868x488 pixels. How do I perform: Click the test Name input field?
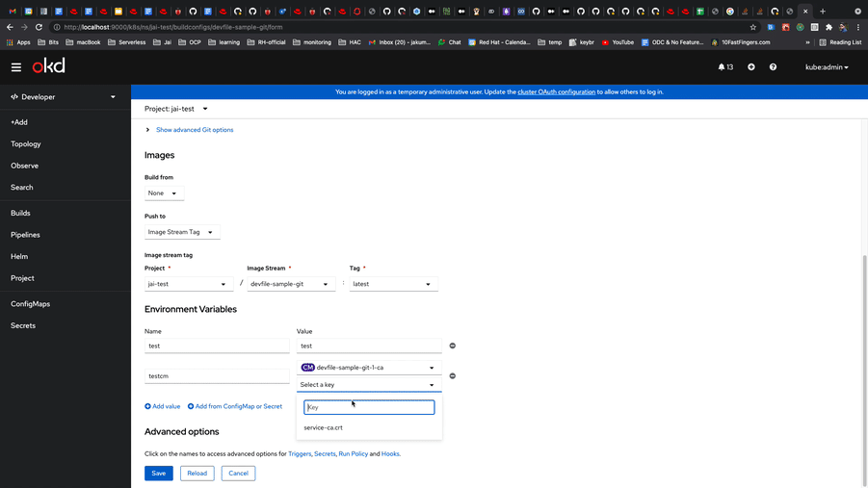click(x=217, y=346)
